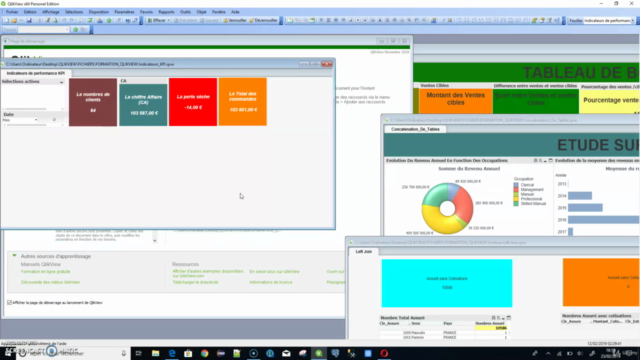This screenshot has height=360, width=640.
Task: Click the Save disk toolbar icon
Action: tap(29, 20)
